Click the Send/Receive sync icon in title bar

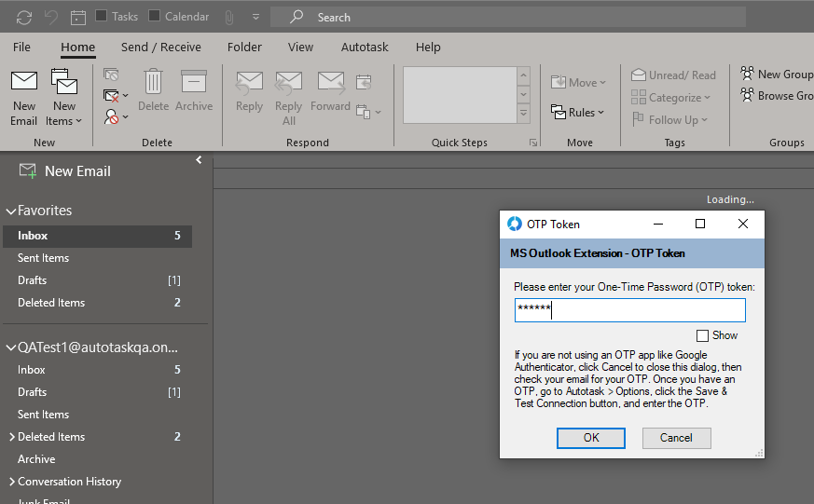point(24,17)
